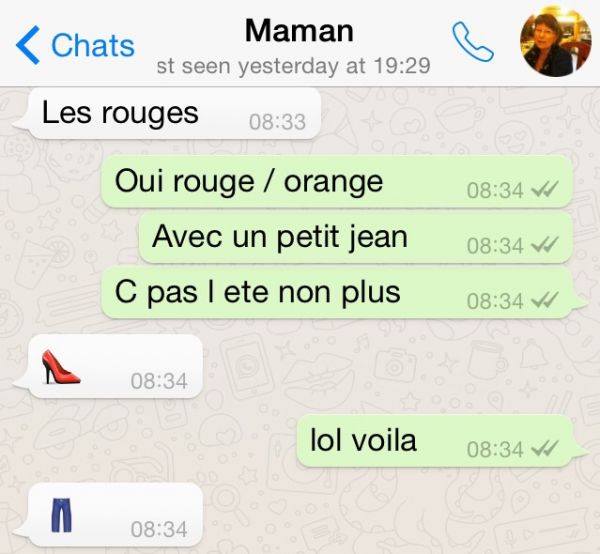This screenshot has height=554, width=600.
Task: Click read checkmarks on 'Oui rouge / orange'
Action: point(545,189)
